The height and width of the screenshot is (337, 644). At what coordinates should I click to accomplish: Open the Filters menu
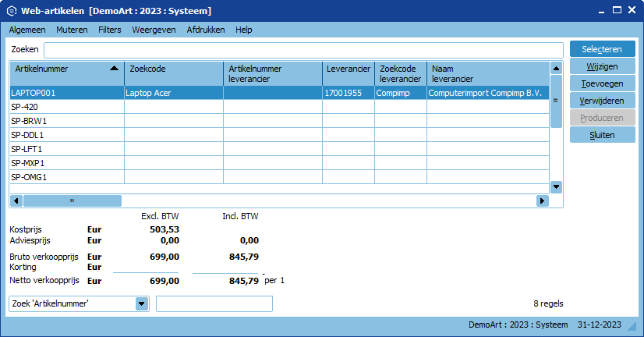pyautogui.click(x=110, y=30)
